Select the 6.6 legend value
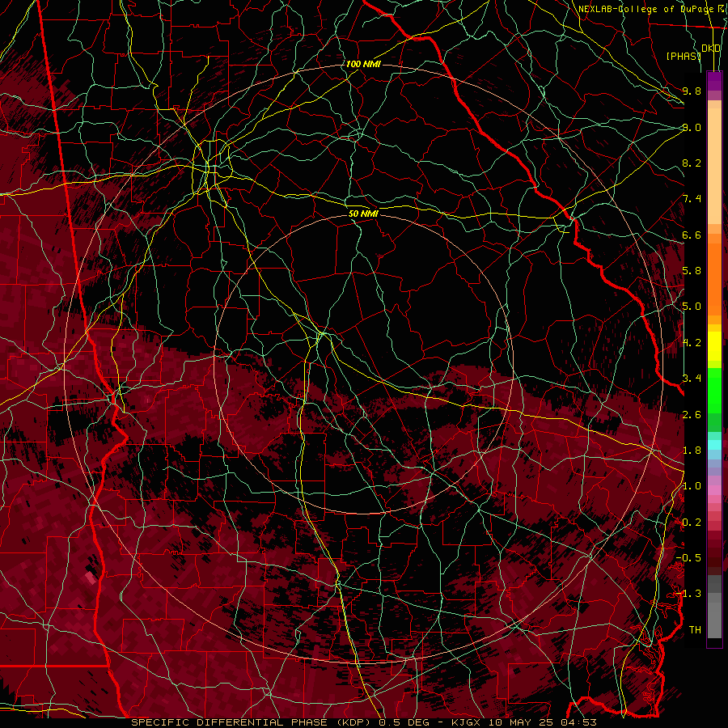 tap(692, 235)
